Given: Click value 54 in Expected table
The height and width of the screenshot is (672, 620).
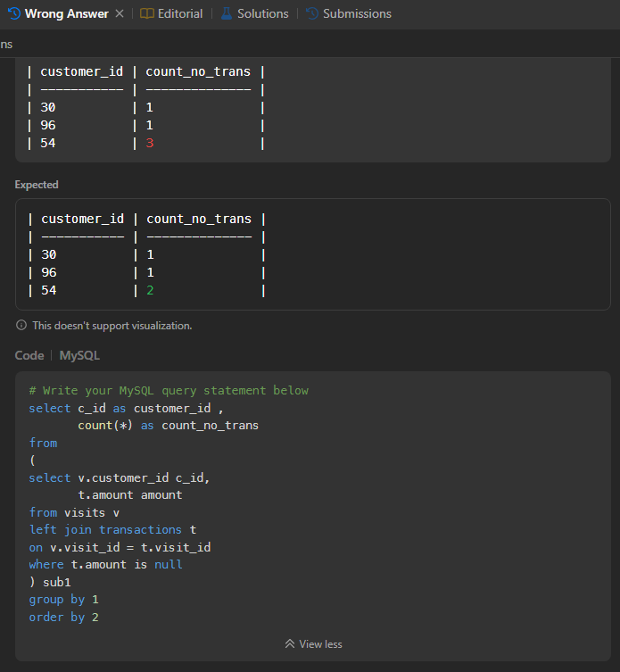Looking at the screenshot, I should click(49, 291).
